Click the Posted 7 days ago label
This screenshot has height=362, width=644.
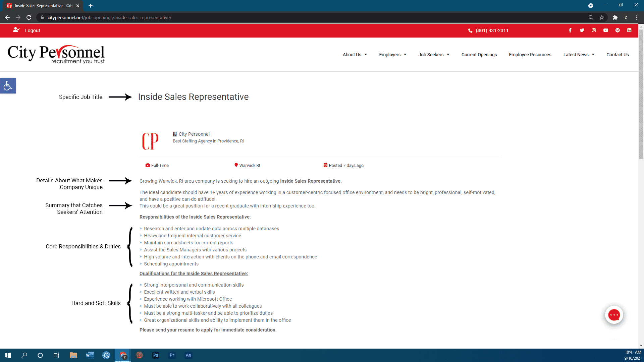coord(346,166)
